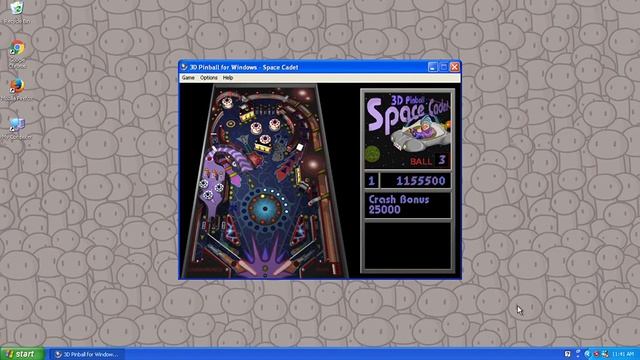Open the Windows start menu

(x=22, y=354)
